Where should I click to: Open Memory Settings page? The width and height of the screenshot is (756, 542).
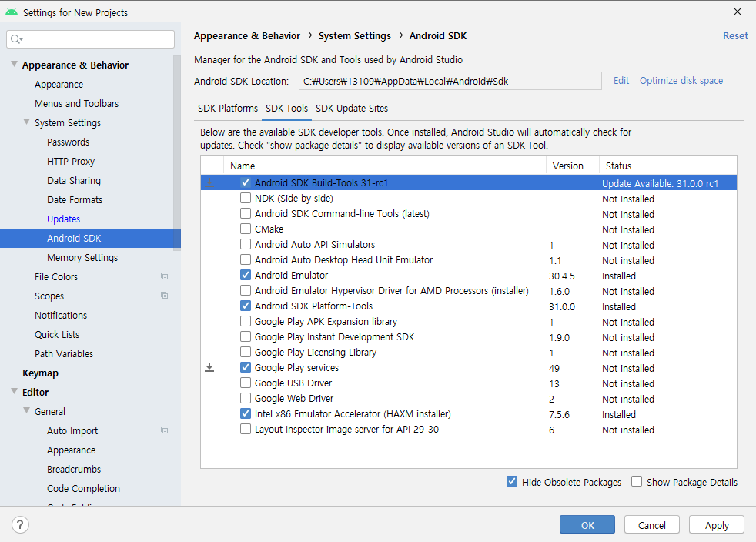click(82, 258)
